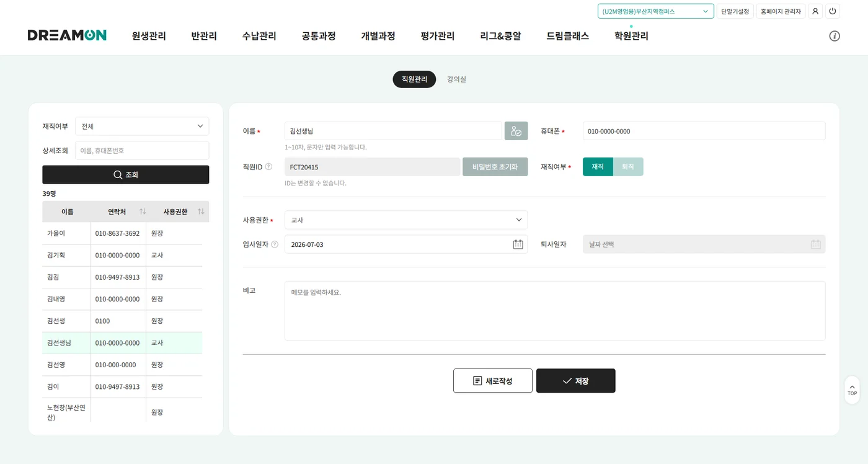Viewport: 868px width, 464px height.
Task: Select 재직 employment status
Action: [598, 167]
